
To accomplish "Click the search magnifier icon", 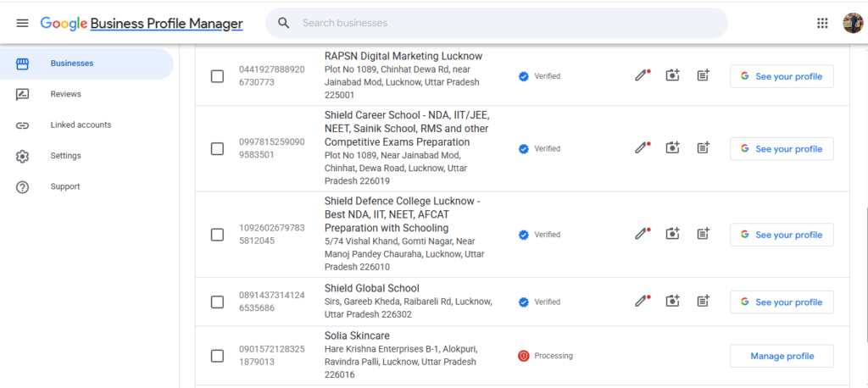I will [283, 23].
